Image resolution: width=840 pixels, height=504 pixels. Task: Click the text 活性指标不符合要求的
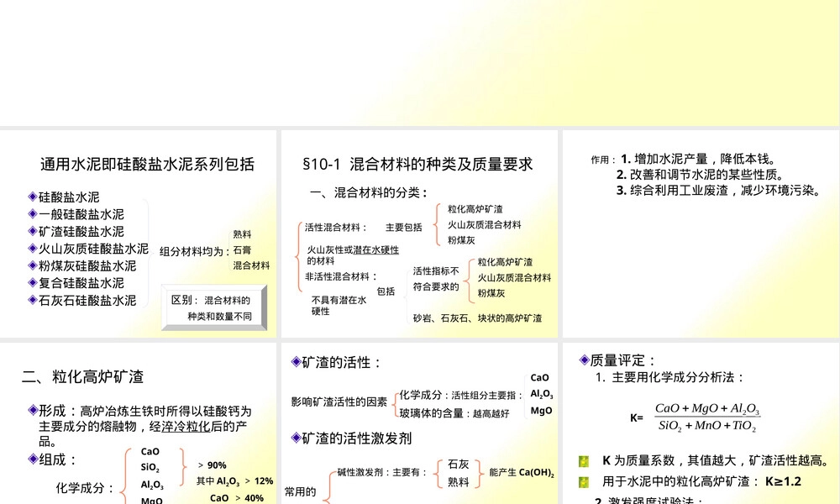click(x=436, y=279)
